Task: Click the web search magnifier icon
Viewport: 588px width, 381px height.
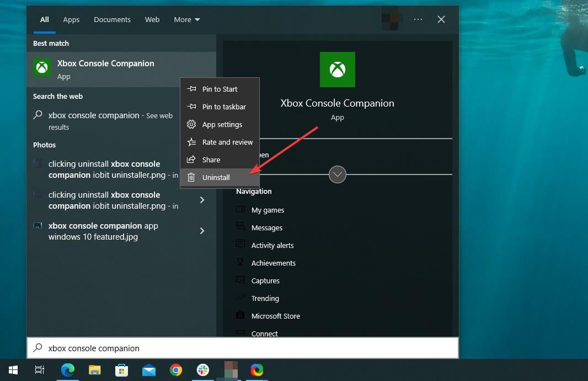Action: click(38, 115)
